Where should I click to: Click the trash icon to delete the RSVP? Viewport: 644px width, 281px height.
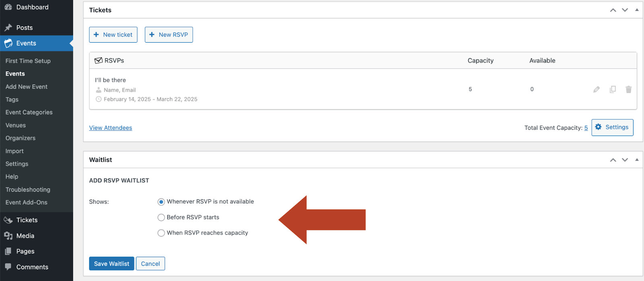[628, 89]
